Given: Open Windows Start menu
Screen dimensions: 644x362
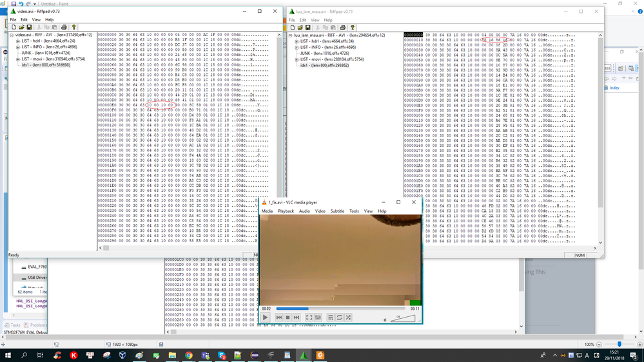Looking at the screenshot, I should (7, 356).
